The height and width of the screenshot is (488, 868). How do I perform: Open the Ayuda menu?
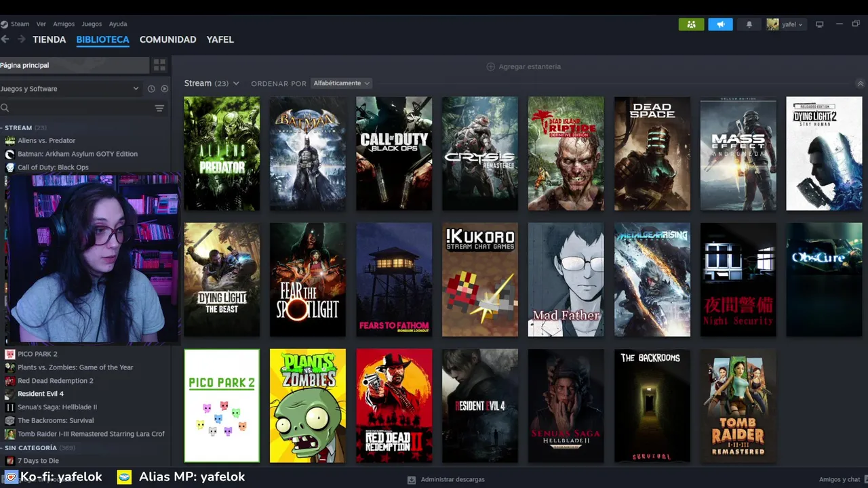click(118, 24)
